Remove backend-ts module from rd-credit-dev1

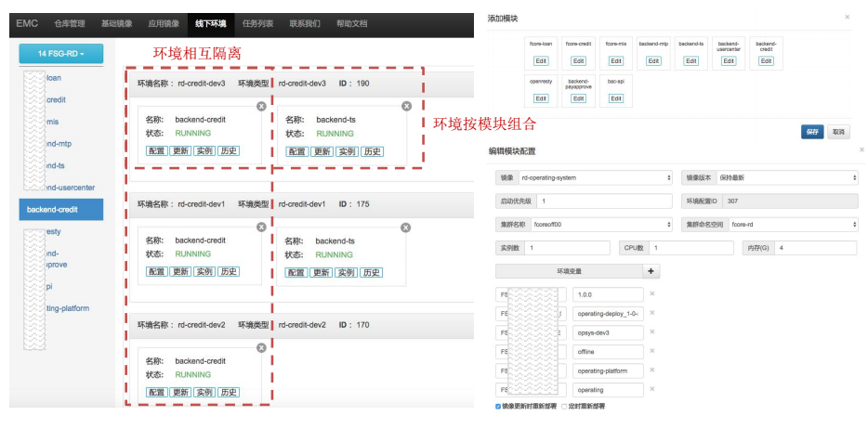click(x=405, y=227)
